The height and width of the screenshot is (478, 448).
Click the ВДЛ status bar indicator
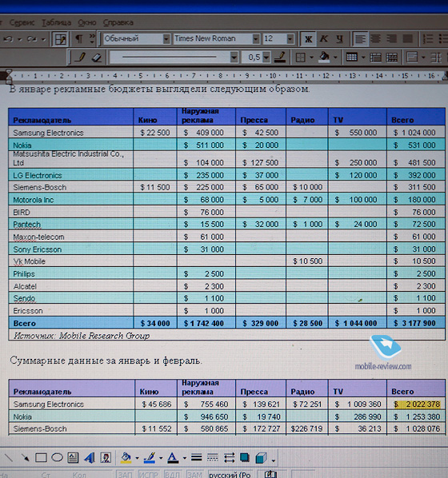(x=172, y=474)
